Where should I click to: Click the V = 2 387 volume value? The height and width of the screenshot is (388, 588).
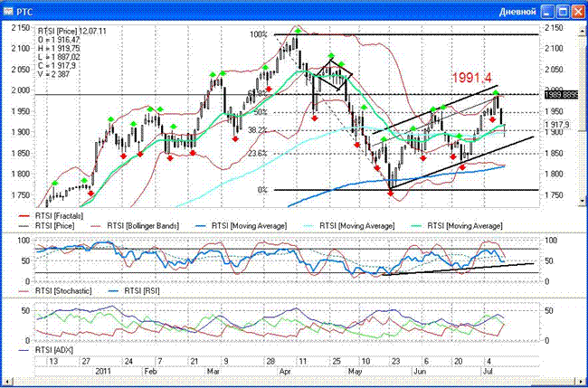point(53,74)
